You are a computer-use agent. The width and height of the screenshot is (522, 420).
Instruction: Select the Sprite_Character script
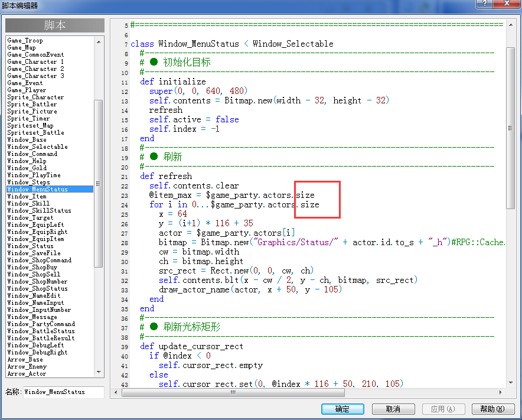(35, 97)
